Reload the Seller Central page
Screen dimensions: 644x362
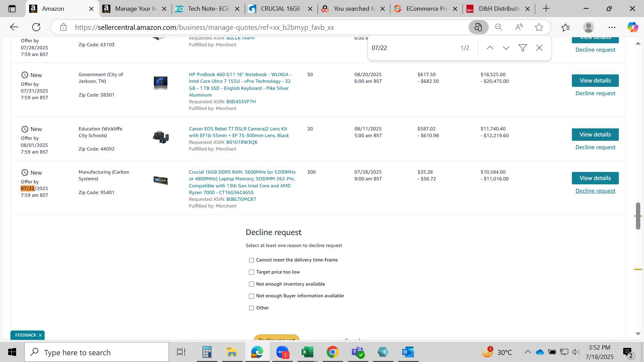(36, 27)
